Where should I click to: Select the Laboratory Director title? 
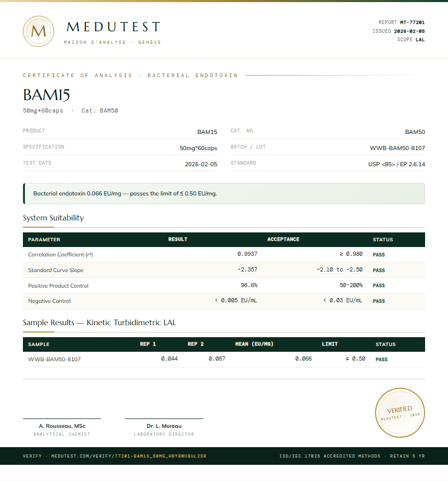164,435
